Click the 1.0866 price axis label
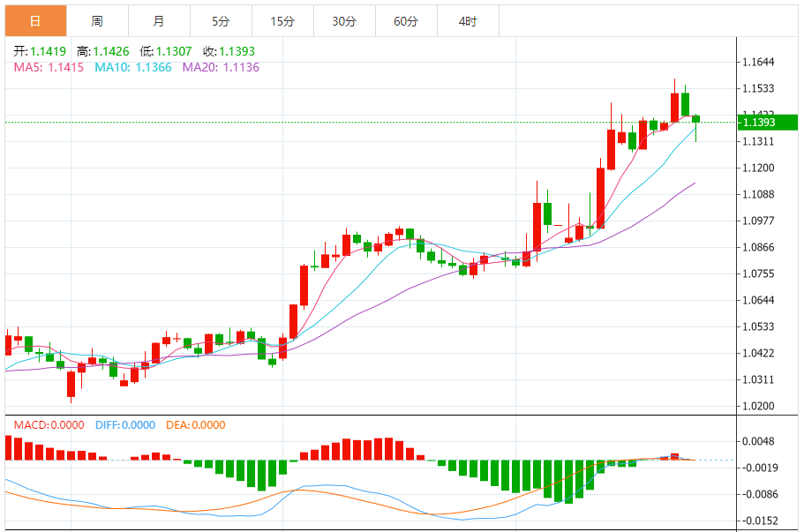Screen dimensions: 804x532 pyautogui.click(x=758, y=248)
